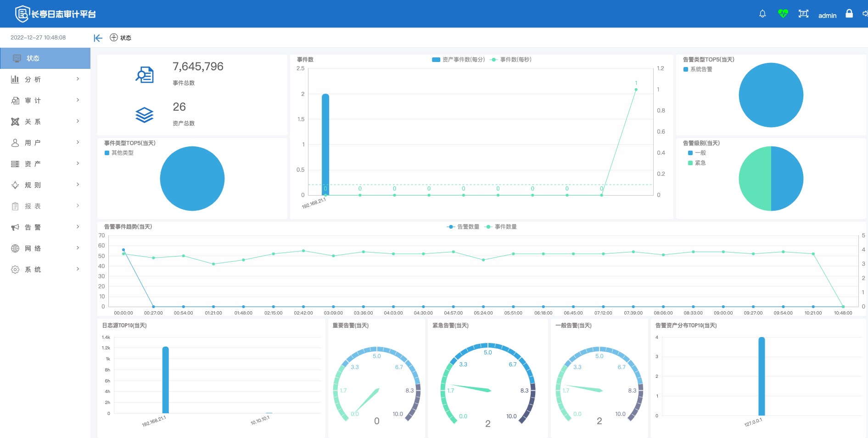
Task: Click the 26 asset total value
Action: click(179, 107)
